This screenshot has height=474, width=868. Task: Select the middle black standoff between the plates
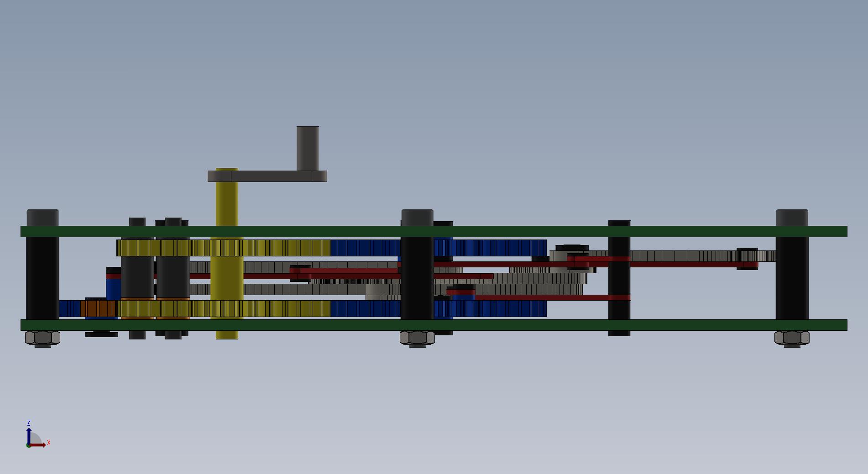(417, 278)
